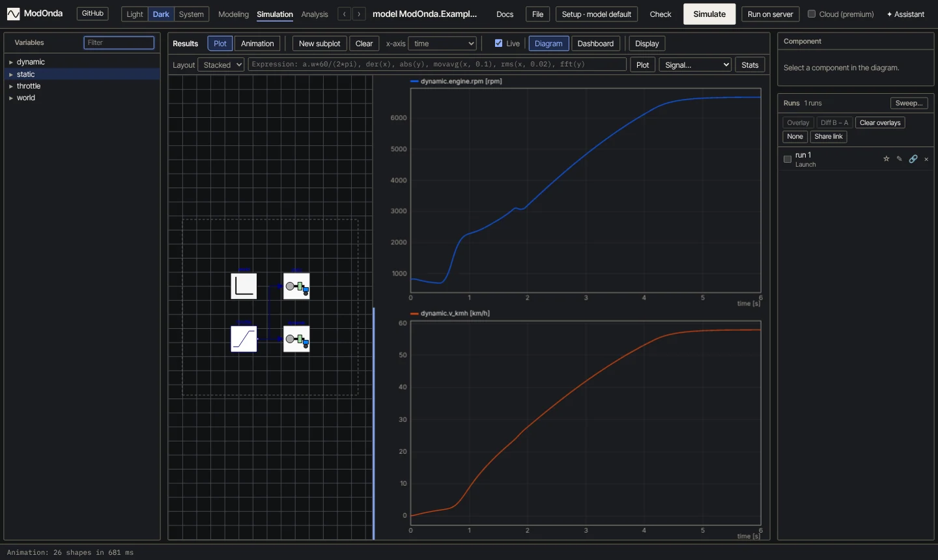Focus the Variables filter field
The height and width of the screenshot is (560, 938).
pos(119,43)
